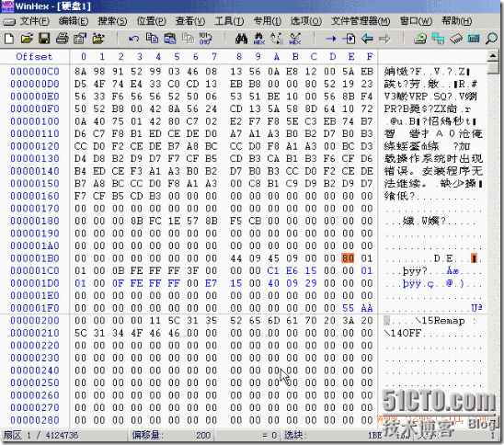Screen dimensions: 504x445
Task: Click the Replace Text icon
Action: 277,39
